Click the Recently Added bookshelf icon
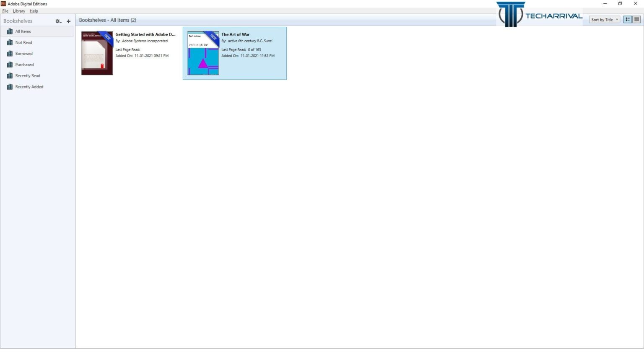Screen dimensions: 644x362 point(10,87)
